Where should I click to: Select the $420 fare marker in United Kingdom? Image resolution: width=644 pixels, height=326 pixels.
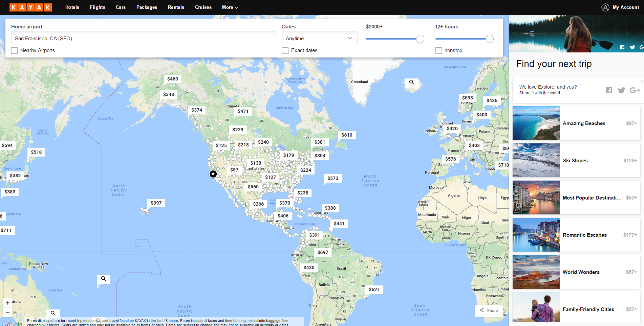[452, 129]
